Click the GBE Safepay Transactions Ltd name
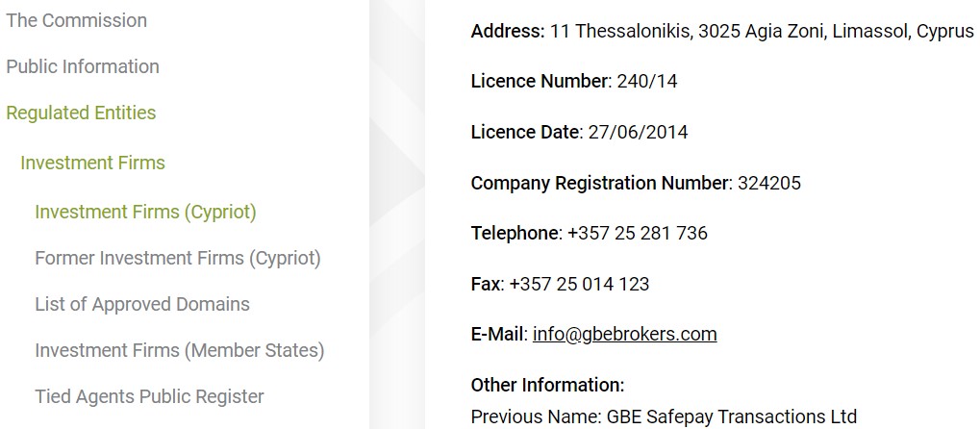This screenshot has width=980, height=429. click(x=731, y=416)
